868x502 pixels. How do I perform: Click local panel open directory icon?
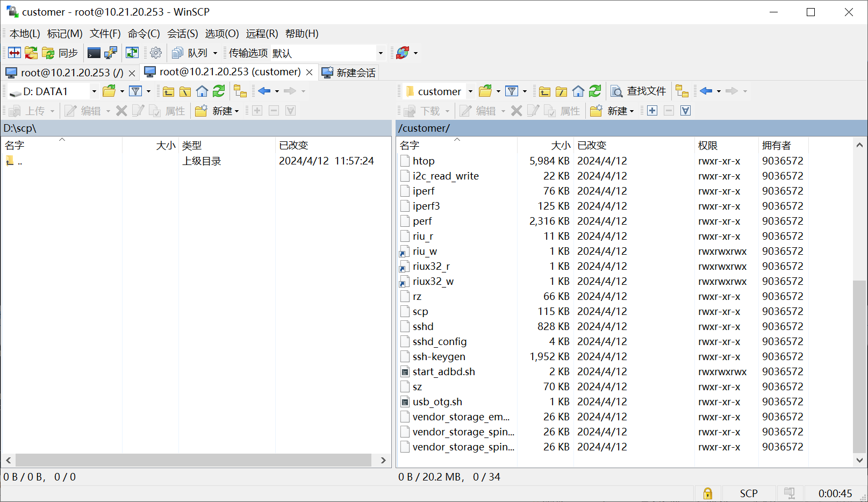coord(109,91)
